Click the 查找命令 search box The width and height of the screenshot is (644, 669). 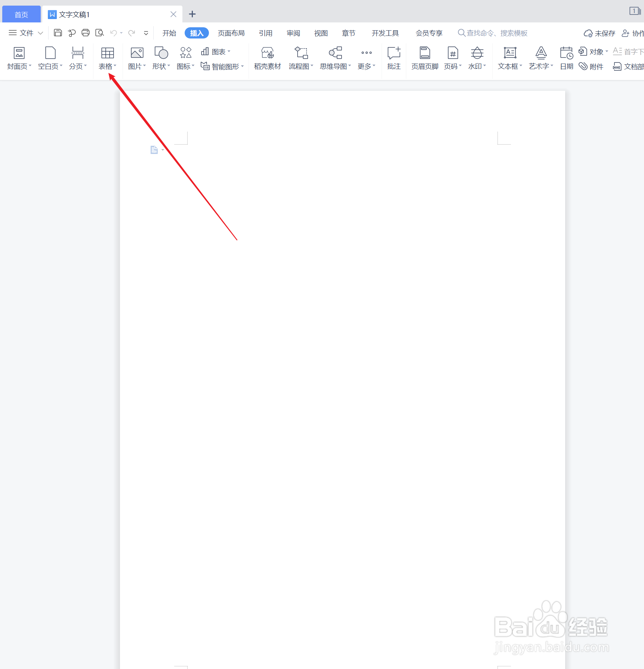pyautogui.click(x=493, y=33)
